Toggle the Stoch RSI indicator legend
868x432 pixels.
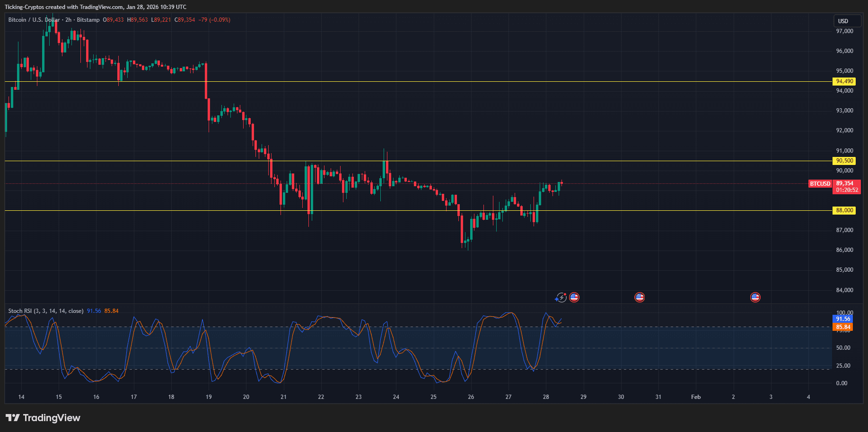45,311
